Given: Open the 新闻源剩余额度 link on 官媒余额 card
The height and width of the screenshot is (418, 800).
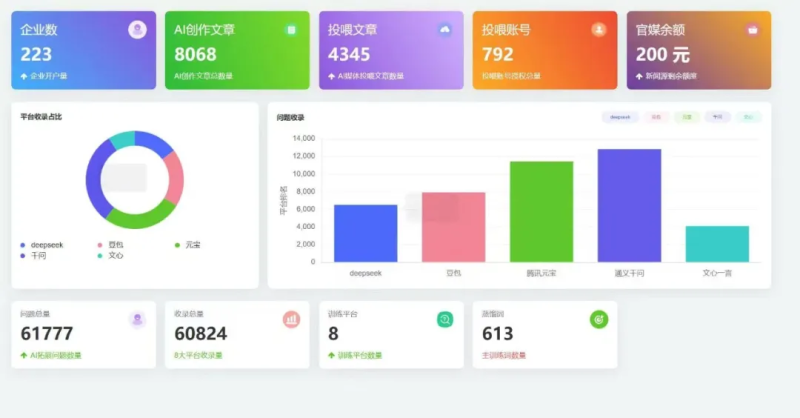Looking at the screenshot, I should pos(670,76).
